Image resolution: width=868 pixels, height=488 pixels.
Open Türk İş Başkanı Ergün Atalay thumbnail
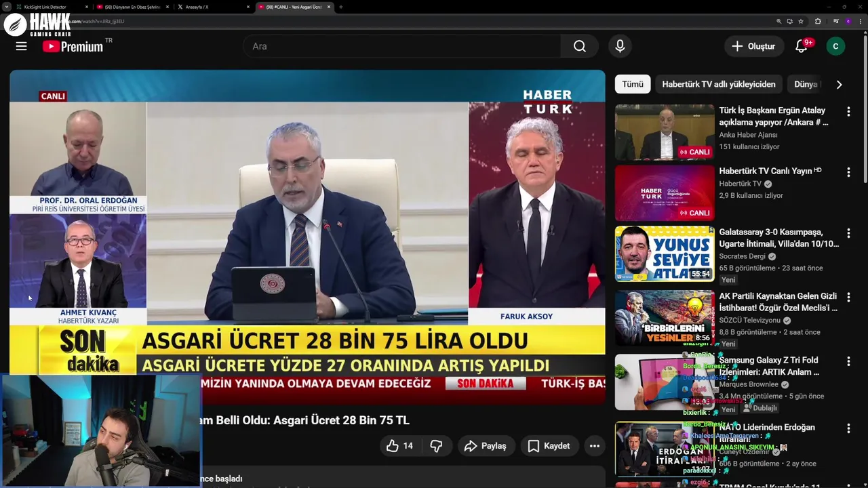tap(665, 132)
